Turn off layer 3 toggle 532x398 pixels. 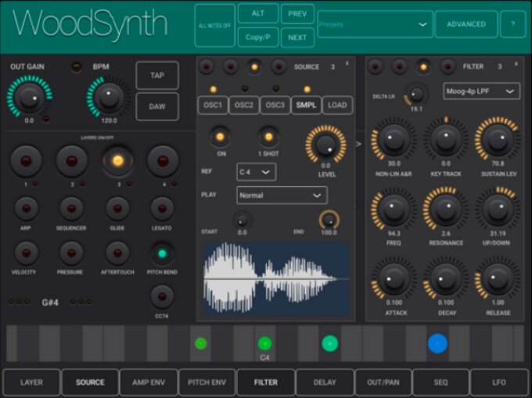(117, 161)
